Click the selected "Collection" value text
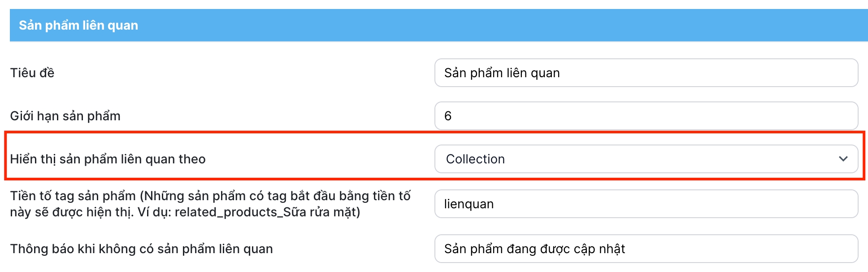This screenshot has width=868, height=272. 475,159
